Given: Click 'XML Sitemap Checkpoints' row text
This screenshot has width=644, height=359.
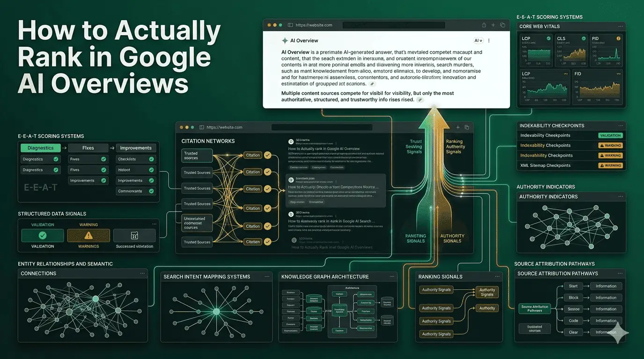Looking at the screenshot, I should (x=545, y=165).
